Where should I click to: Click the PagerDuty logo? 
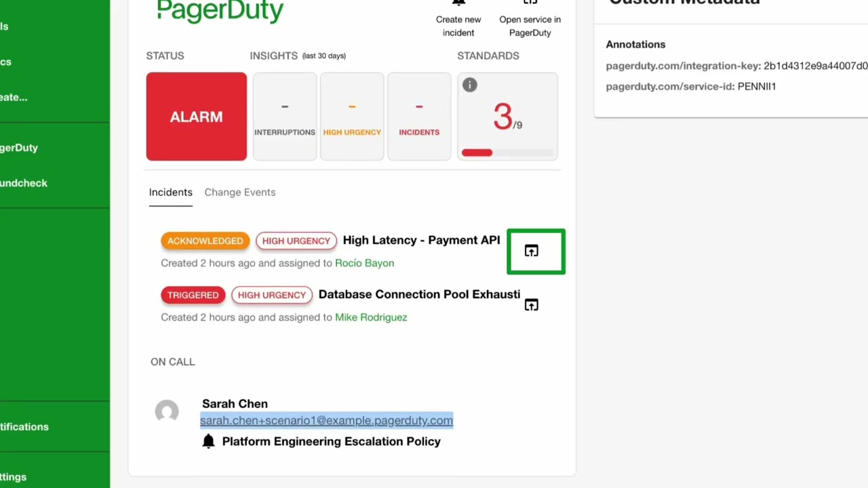coord(220,12)
